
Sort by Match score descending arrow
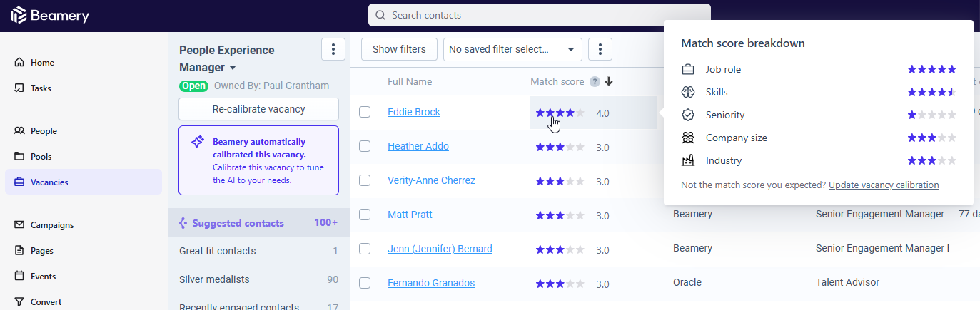609,82
